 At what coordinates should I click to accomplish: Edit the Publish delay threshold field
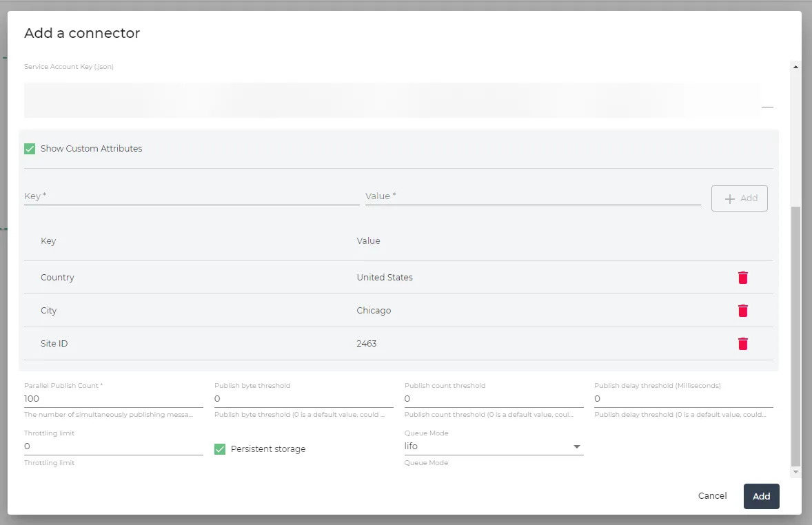click(684, 399)
